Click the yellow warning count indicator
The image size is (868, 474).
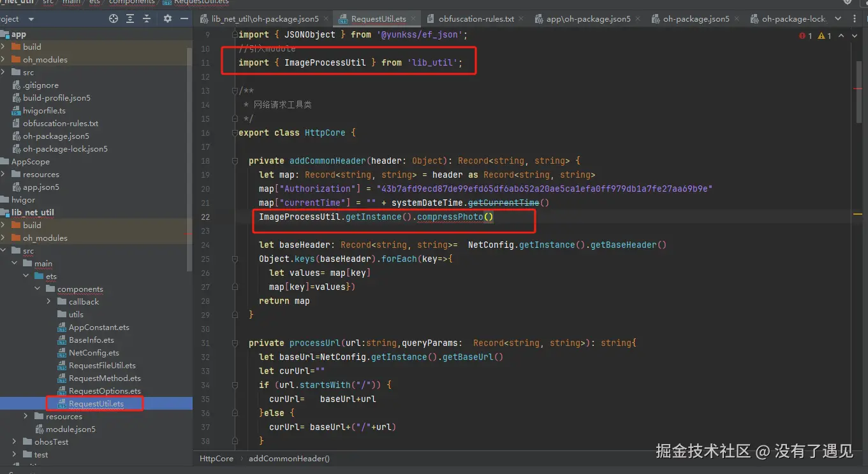825,36
